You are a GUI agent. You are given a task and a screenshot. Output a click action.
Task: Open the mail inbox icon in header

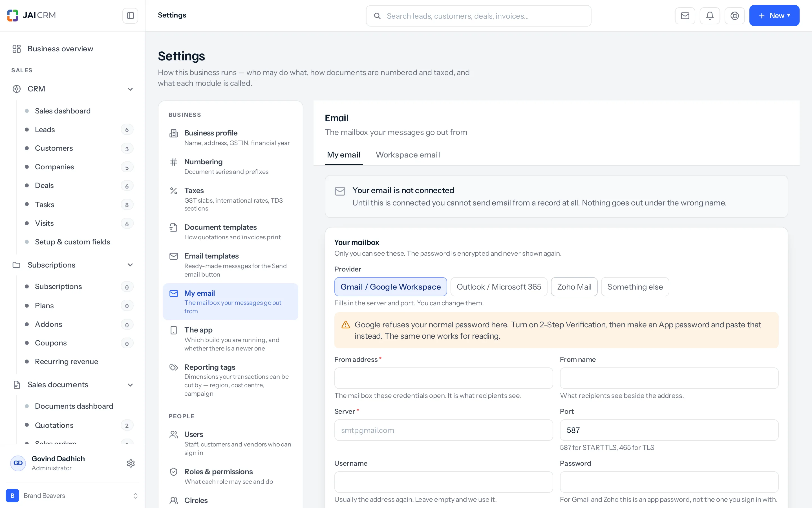(685, 16)
